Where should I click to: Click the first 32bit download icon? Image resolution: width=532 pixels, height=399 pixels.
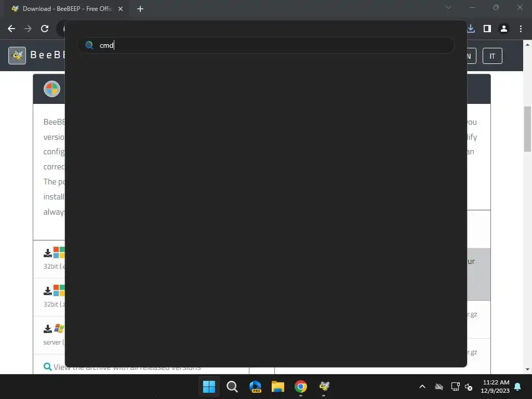pos(47,253)
